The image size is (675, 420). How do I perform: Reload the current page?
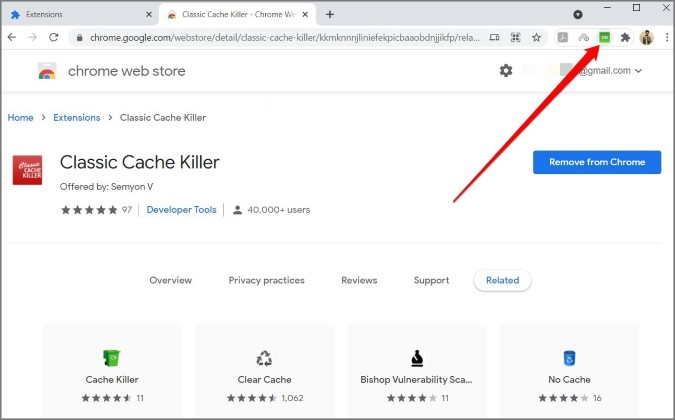pos(53,37)
